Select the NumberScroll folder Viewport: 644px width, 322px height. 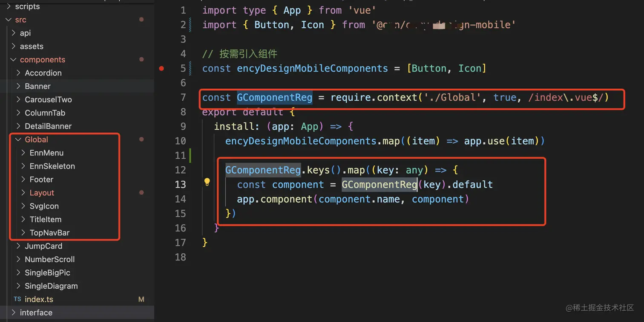tap(49, 259)
